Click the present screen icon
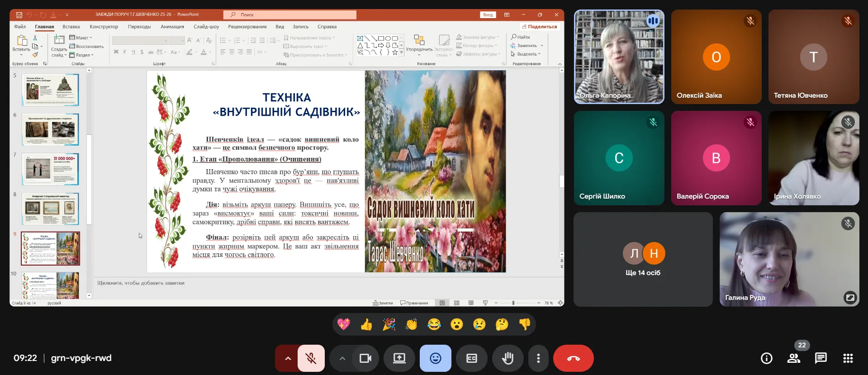 (x=399, y=358)
